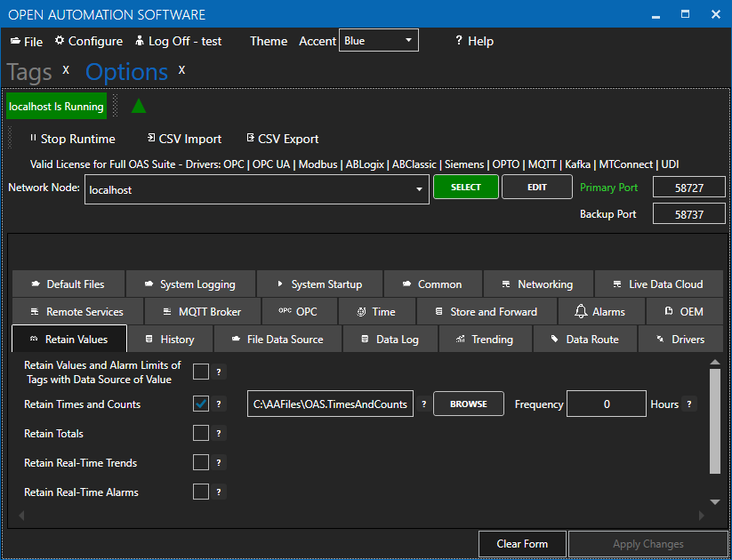Click the CSV Export icon
The height and width of the screenshot is (560, 732).
[x=250, y=139]
